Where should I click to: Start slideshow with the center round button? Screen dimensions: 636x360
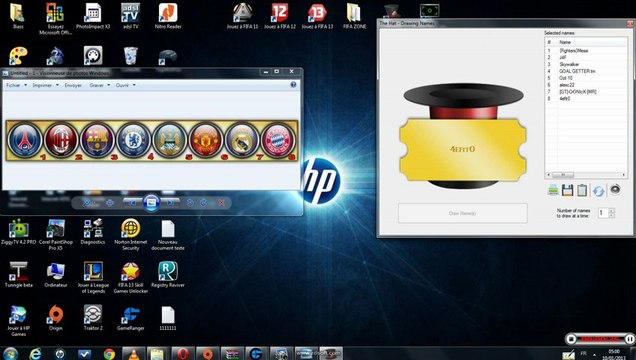coord(151,202)
